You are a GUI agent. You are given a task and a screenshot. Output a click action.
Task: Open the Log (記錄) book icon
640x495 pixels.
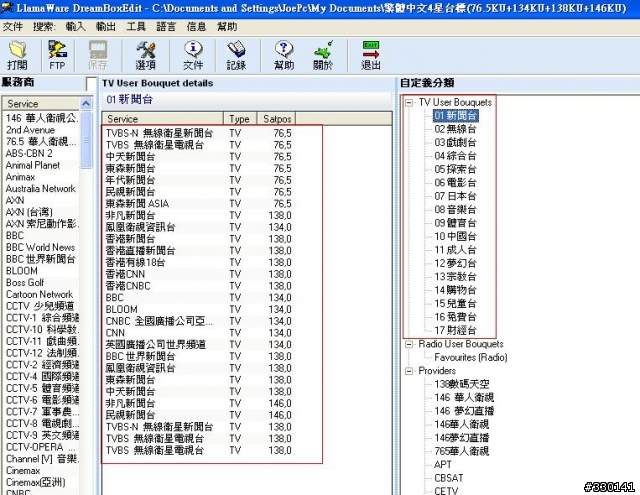(236, 55)
